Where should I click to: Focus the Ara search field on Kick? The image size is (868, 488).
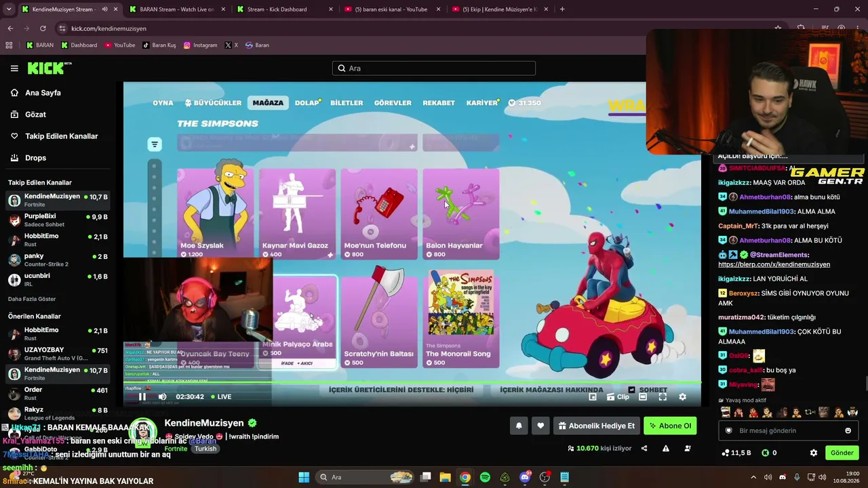tap(434, 68)
